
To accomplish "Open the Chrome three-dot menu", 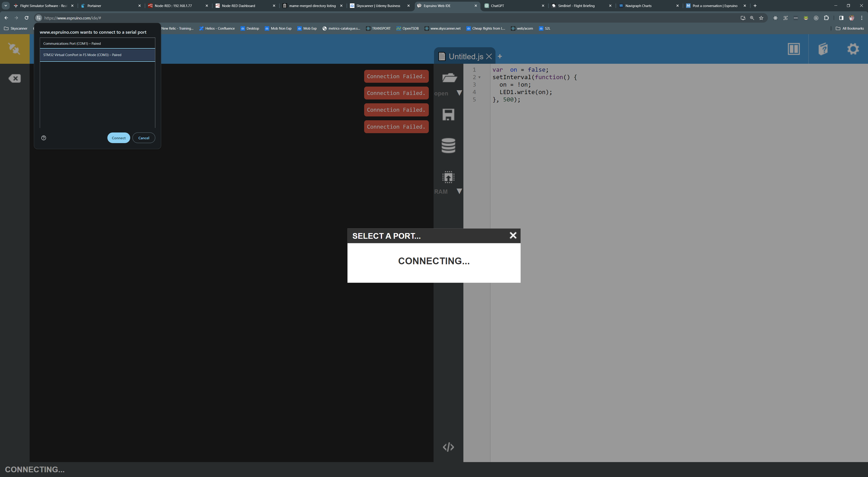I will (862, 18).
